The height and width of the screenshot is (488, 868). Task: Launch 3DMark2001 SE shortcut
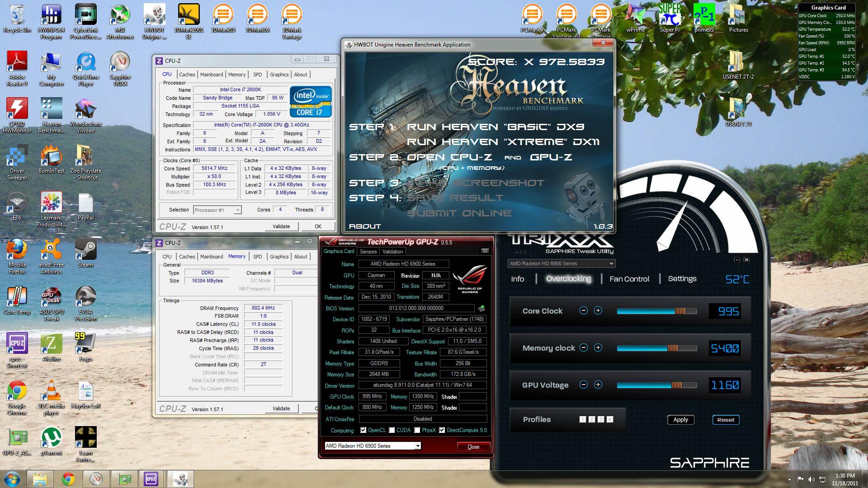click(x=189, y=22)
